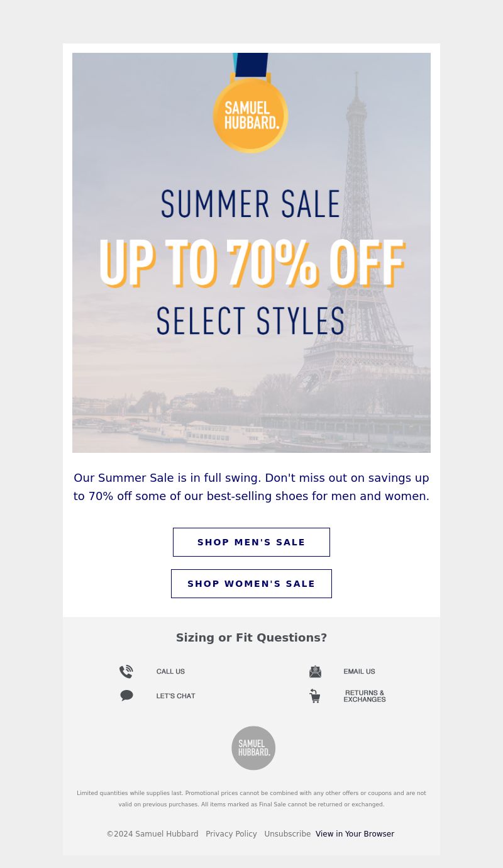Click the Up To 70% Off headline
Screen dimensions: 503x868
(x=251, y=263)
